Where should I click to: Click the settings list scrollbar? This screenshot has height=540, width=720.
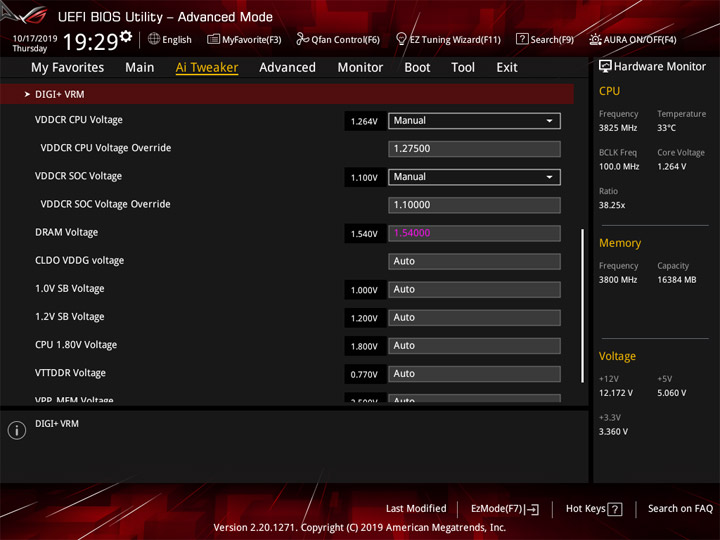(582, 305)
